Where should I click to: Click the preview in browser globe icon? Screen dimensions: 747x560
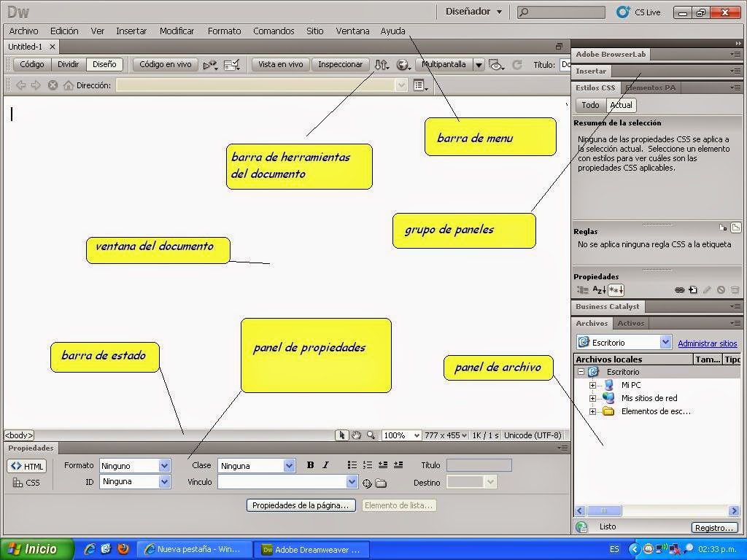click(403, 65)
